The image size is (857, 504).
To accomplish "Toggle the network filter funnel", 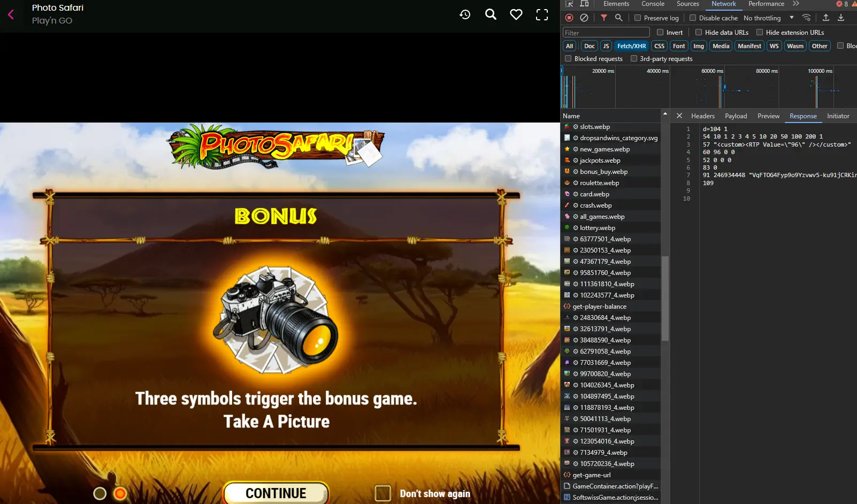I will click(603, 18).
